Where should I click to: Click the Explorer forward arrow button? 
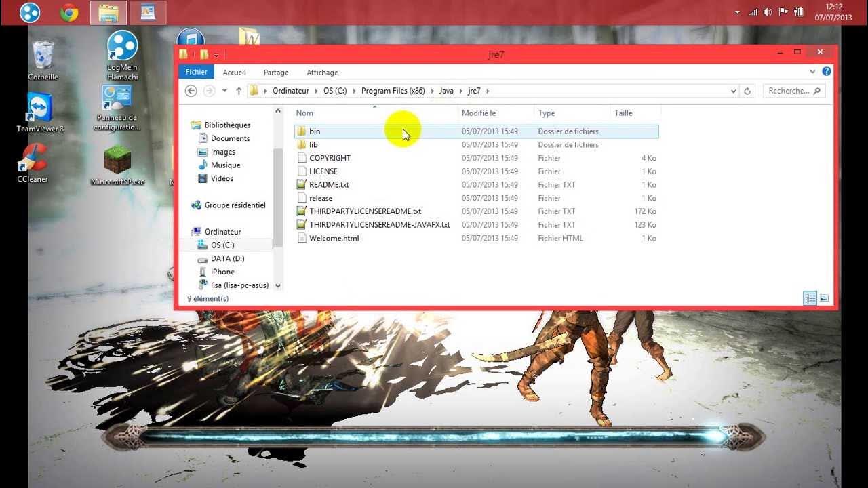(x=210, y=91)
